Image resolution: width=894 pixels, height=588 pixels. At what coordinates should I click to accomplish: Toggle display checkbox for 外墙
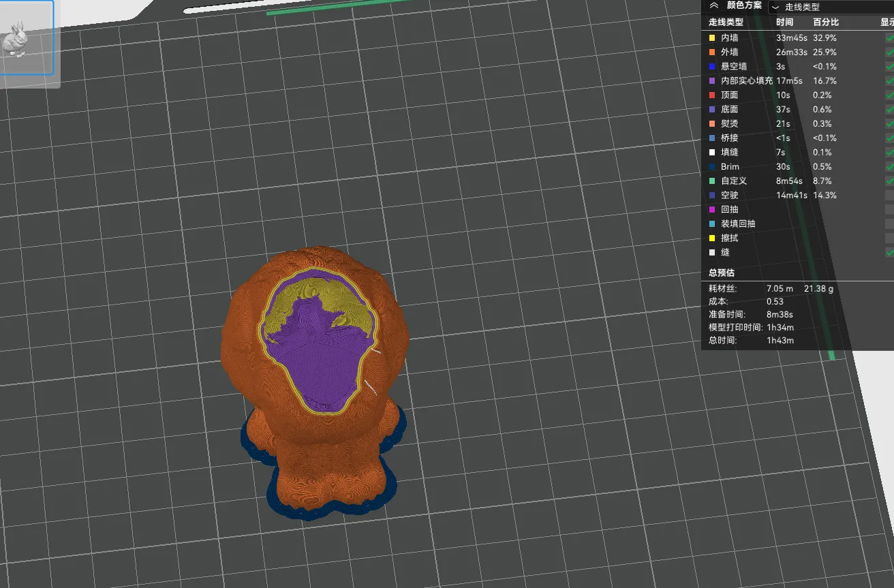890,52
